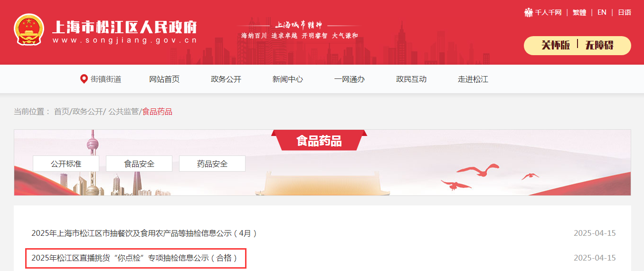Open 政民互动 navigation item
Screen dimensions: 644x271
pyautogui.click(x=411, y=79)
